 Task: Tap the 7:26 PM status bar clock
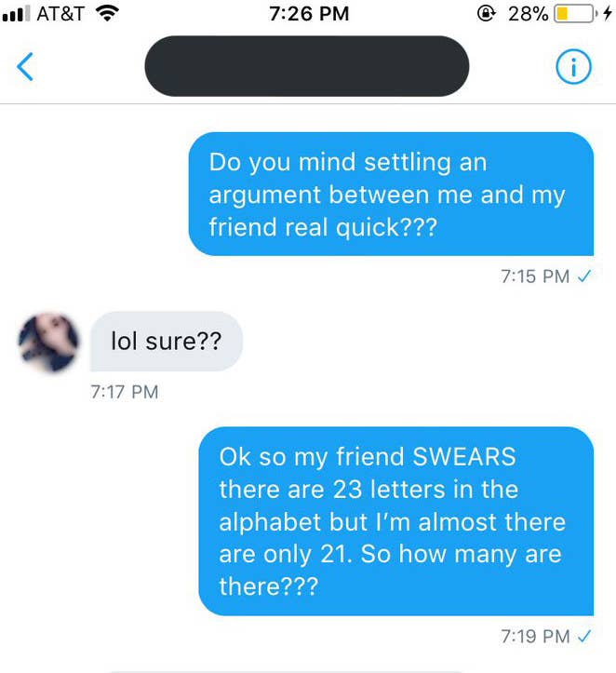309,14
